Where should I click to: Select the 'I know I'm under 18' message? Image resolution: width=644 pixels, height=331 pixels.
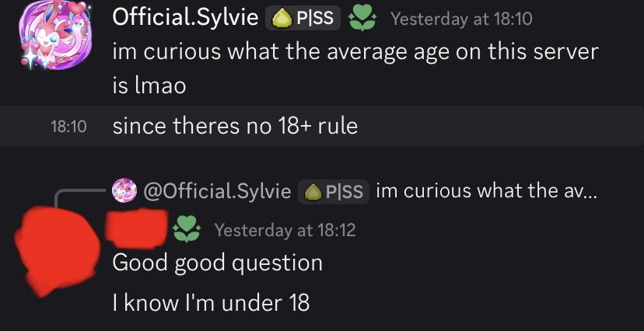click(212, 302)
